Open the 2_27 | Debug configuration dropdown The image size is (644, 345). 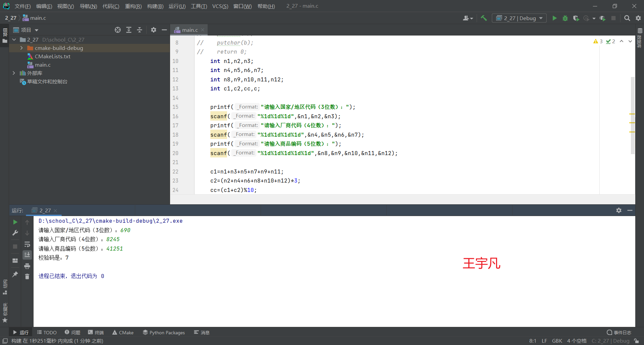[x=519, y=18]
